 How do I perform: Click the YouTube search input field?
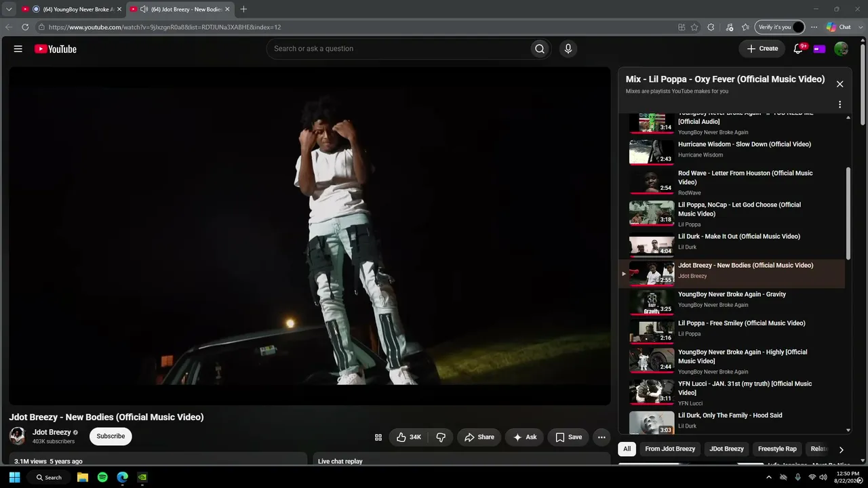pos(397,49)
